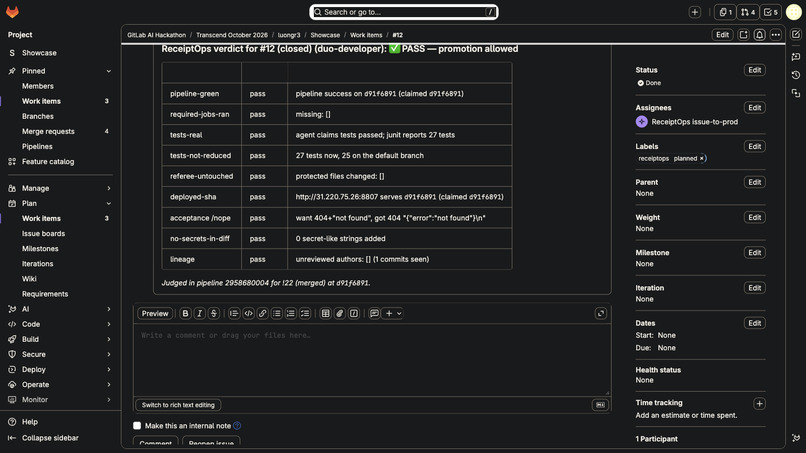Edit the Assignees field

coord(755,107)
